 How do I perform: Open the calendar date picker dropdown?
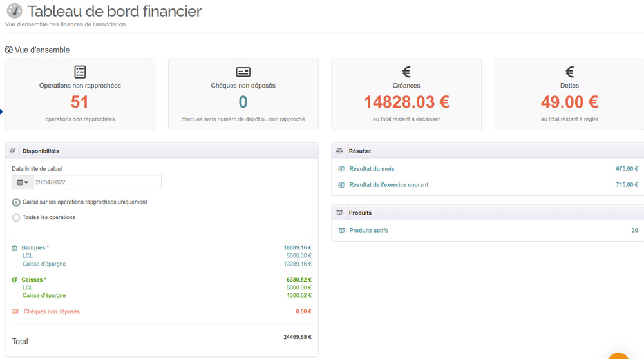pyautogui.click(x=23, y=182)
